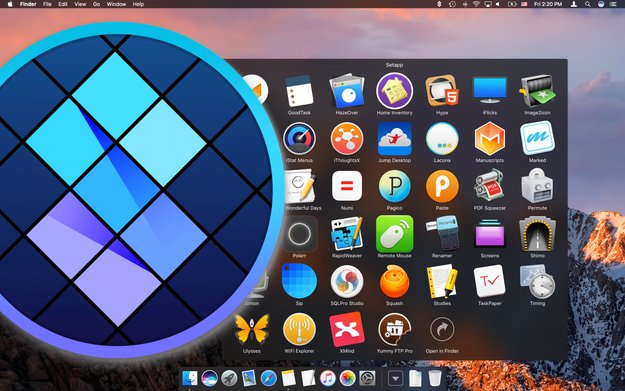The image size is (625, 391).
Task: Open the Finder menu in menu bar
Action: click(28, 4)
